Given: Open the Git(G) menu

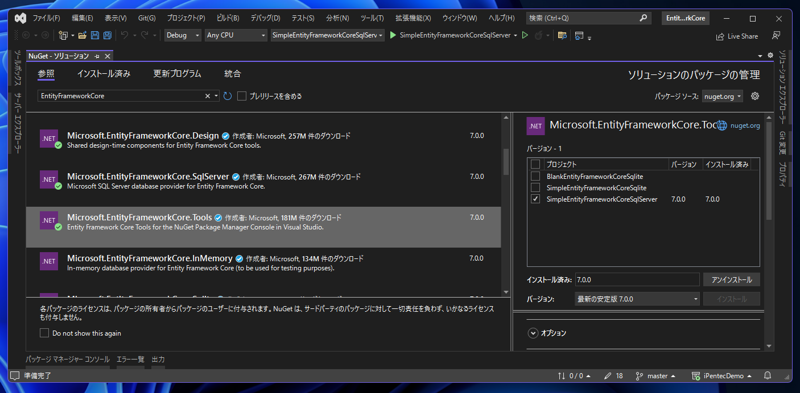Looking at the screenshot, I should click(147, 18).
